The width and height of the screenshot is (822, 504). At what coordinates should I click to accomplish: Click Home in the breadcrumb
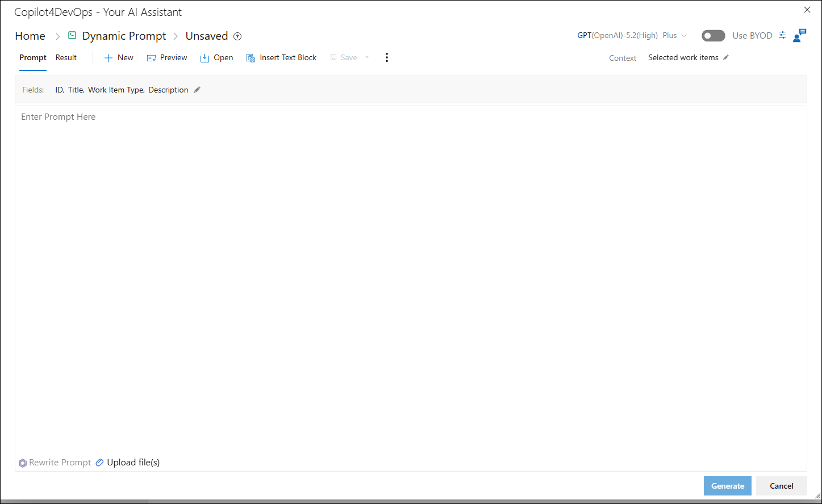(30, 36)
